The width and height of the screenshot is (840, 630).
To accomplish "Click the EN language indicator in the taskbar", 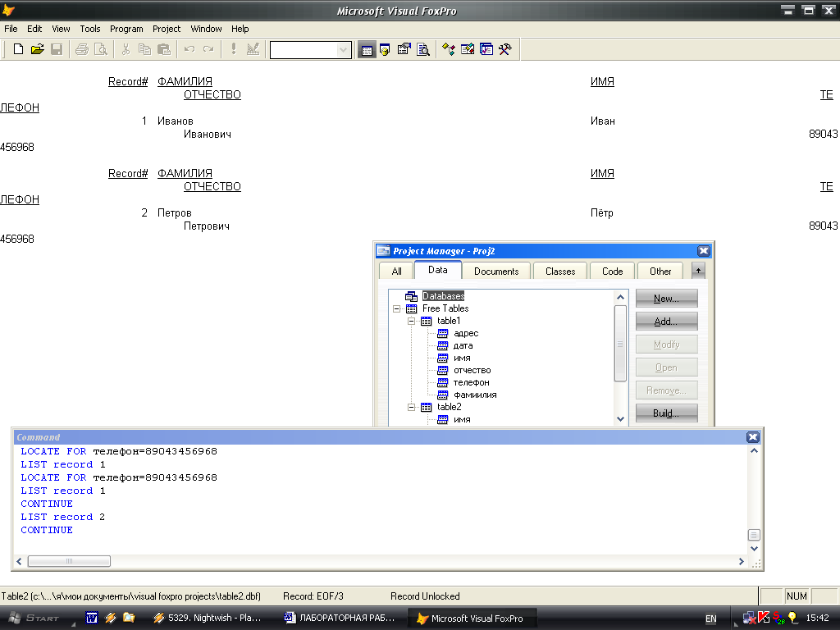I will tap(711, 619).
